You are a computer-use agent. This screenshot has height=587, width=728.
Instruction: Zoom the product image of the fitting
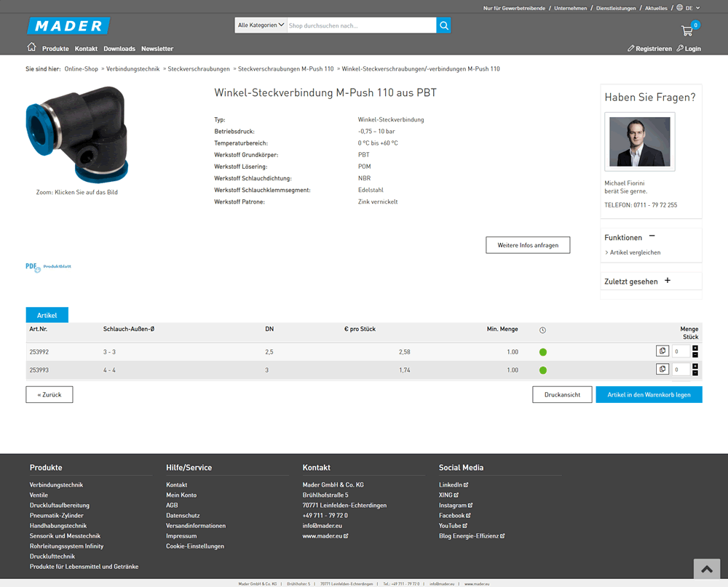click(77, 135)
